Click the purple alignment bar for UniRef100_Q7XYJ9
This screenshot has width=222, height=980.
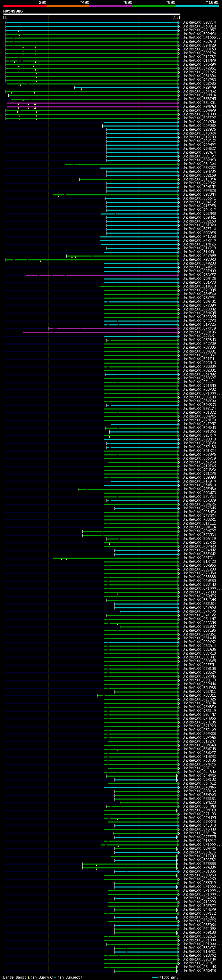point(114,328)
